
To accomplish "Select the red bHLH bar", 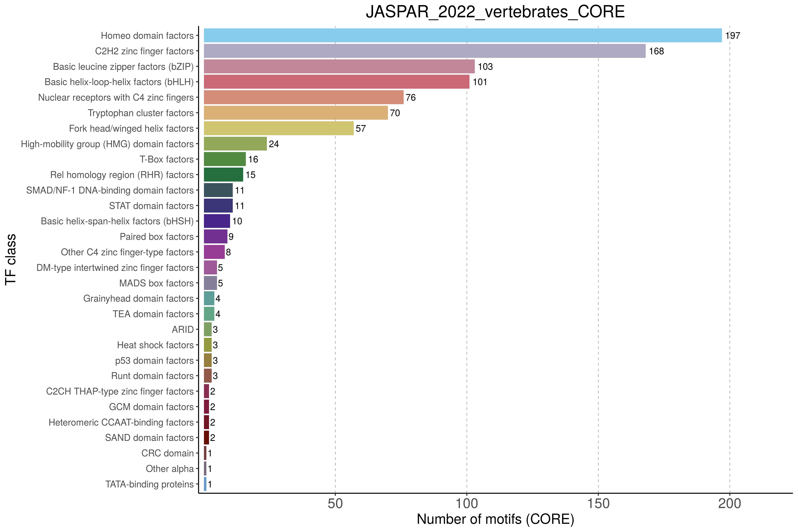I will [x=336, y=82].
